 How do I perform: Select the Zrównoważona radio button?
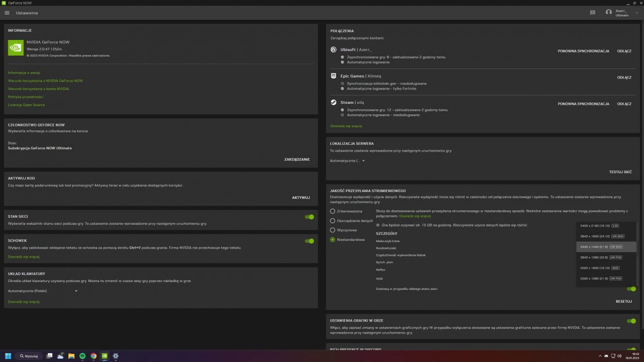click(333, 211)
